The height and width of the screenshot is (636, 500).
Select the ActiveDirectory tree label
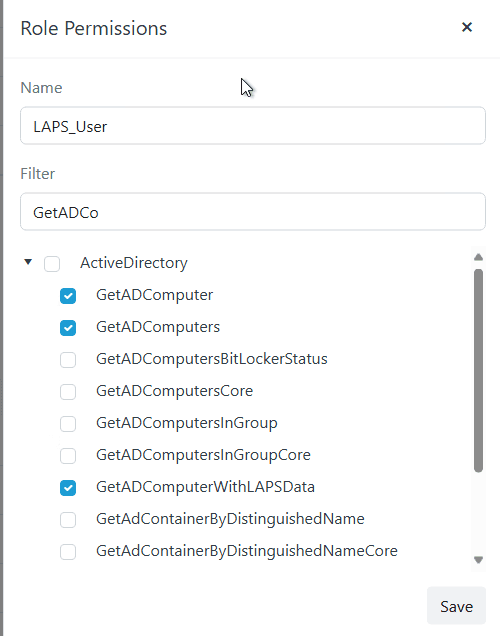tap(134, 263)
